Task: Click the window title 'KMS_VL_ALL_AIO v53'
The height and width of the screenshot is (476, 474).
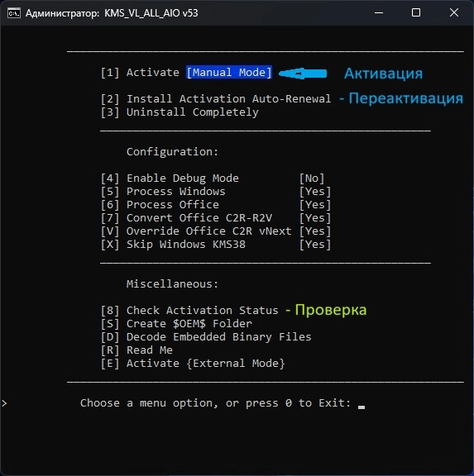Action: pos(151,13)
